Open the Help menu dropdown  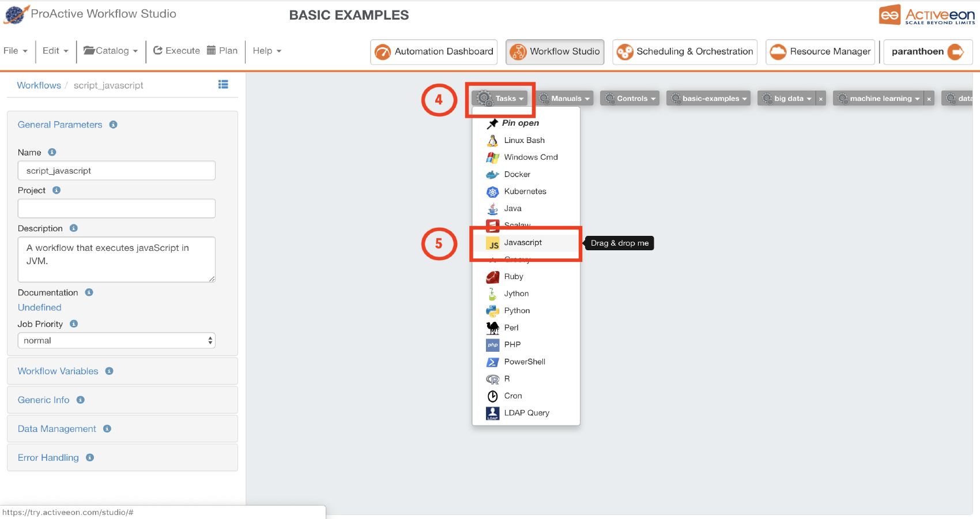click(x=267, y=51)
